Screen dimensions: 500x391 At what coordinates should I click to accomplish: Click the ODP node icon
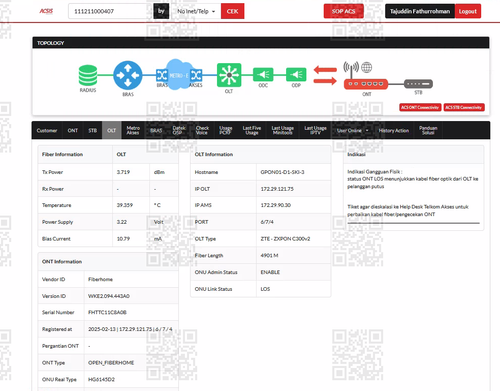[x=296, y=75]
